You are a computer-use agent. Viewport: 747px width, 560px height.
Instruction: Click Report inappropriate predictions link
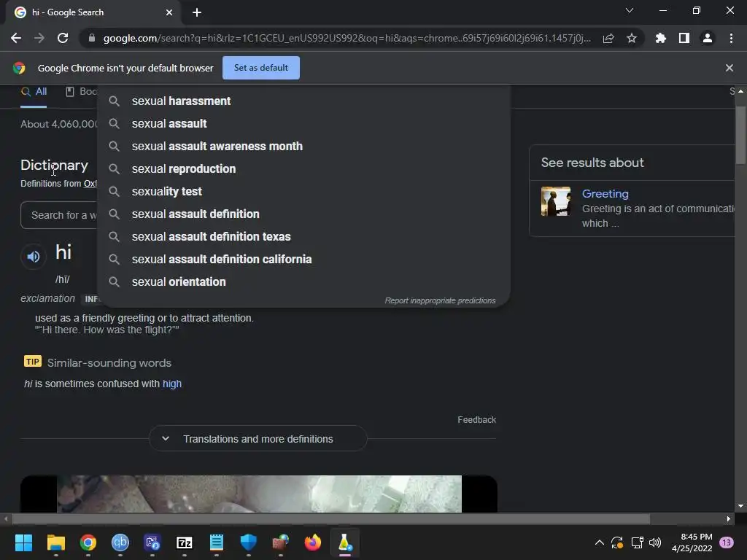[440, 300]
